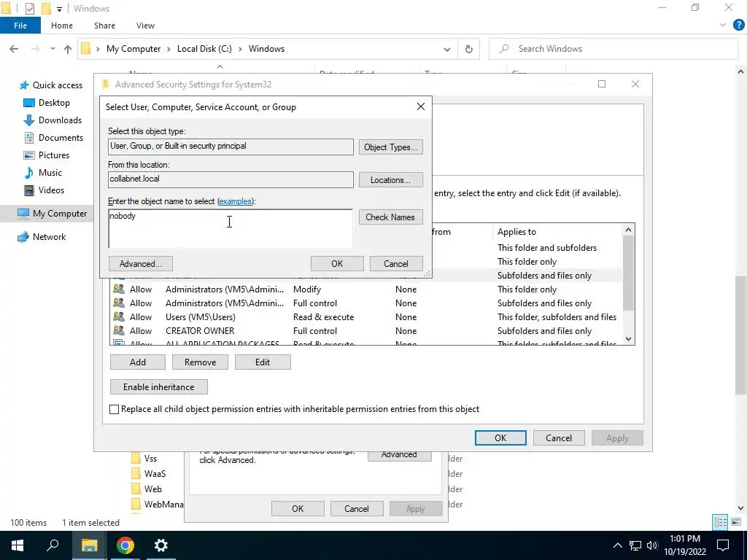Select the Users (VM5\Users) permission entry
Image resolution: width=747 pixels, height=560 pixels.
[x=366, y=317]
